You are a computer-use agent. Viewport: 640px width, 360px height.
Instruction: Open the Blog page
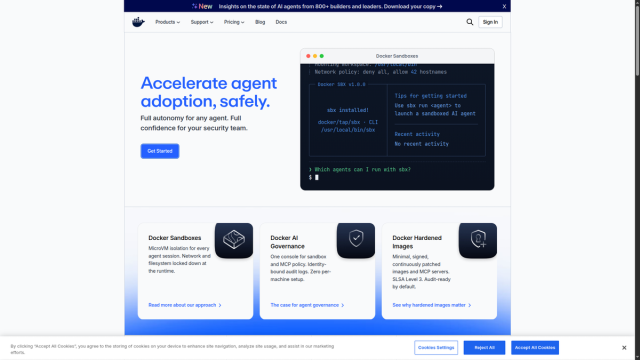[x=260, y=22]
